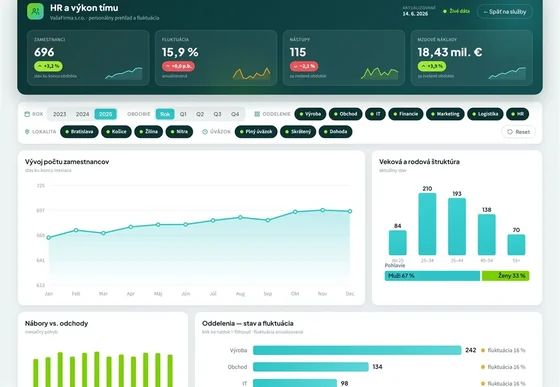The height and width of the screenshot is (387, 560).
Task: Click the −2,1 % hires change badge
Action: (x=304, y=66)
